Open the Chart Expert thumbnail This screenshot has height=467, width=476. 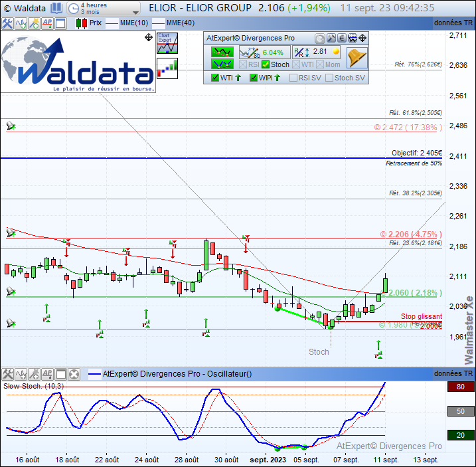[167, 43]
